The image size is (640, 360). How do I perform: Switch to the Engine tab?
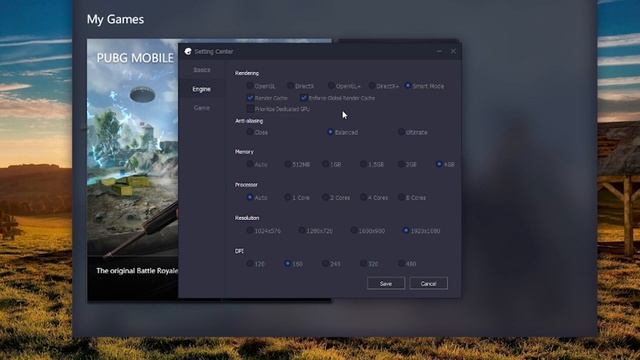coord(202,89)
